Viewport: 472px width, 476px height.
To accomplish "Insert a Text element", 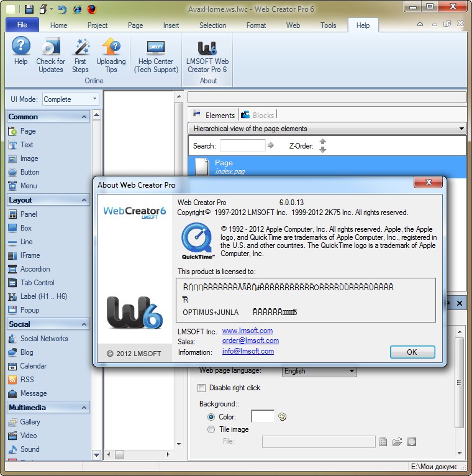I will coord(21,145).
